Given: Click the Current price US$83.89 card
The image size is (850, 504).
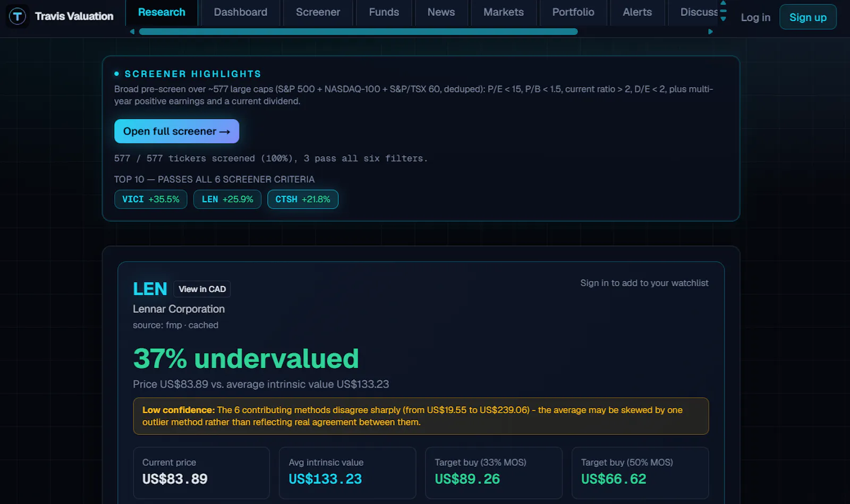Looking at the screenshot, I should pyautogui.click(x=201, y=473).
